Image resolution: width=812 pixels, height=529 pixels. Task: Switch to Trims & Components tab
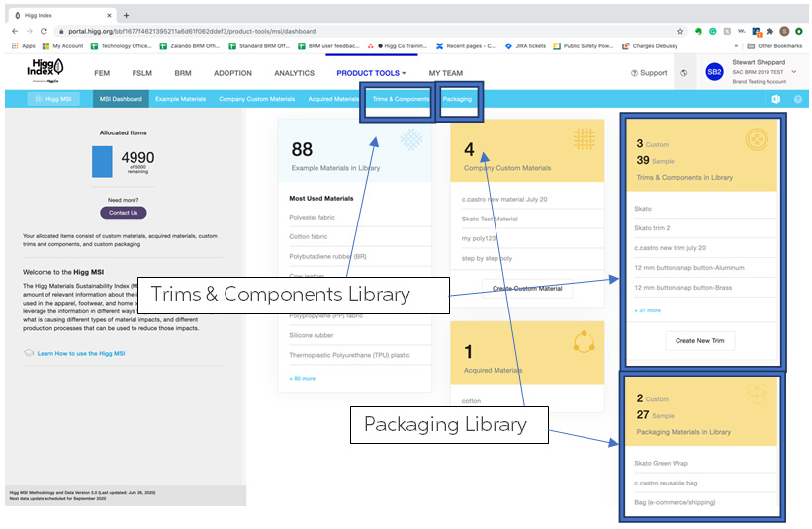pyautogui.click(x=401, y=99)
